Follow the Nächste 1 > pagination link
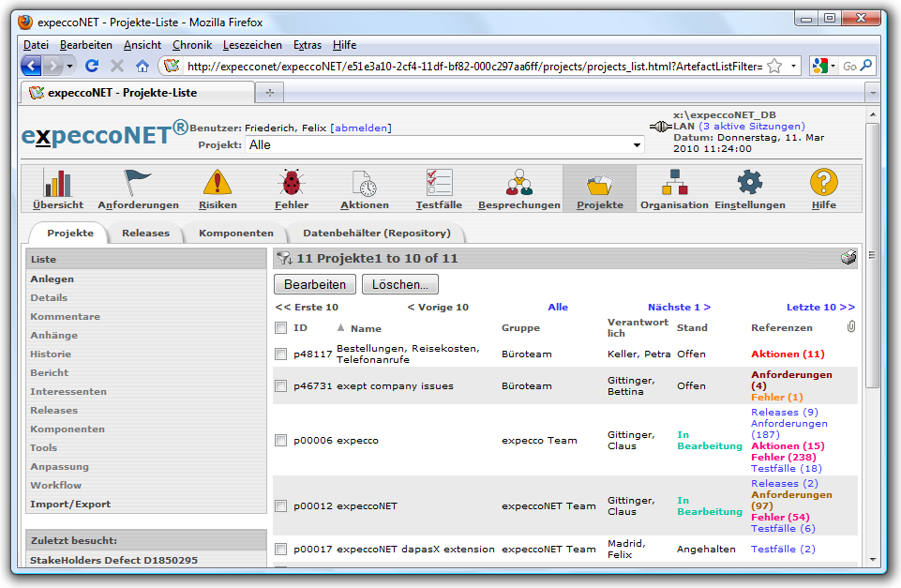The width and height of the screenshot is (901, 588). (x=679, y=308)
